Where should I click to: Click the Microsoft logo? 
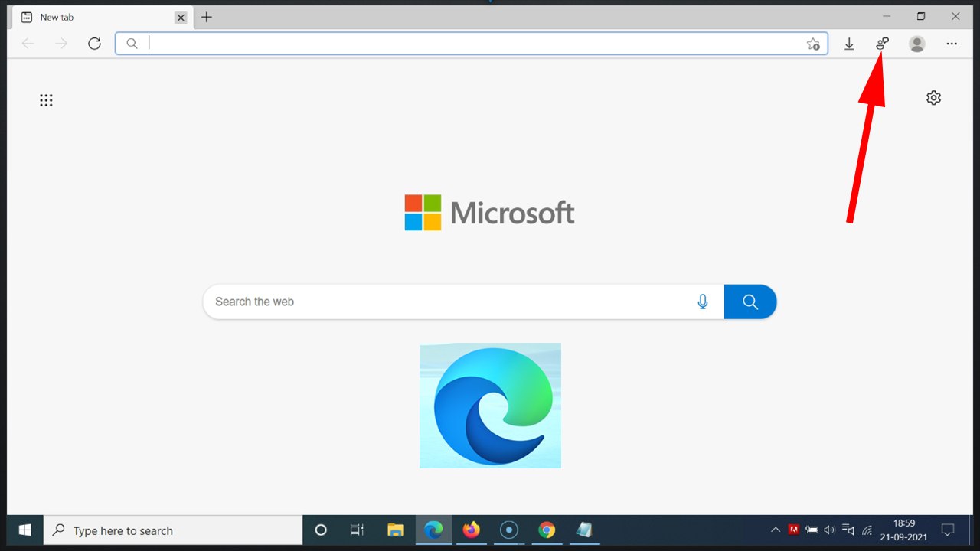490,213
